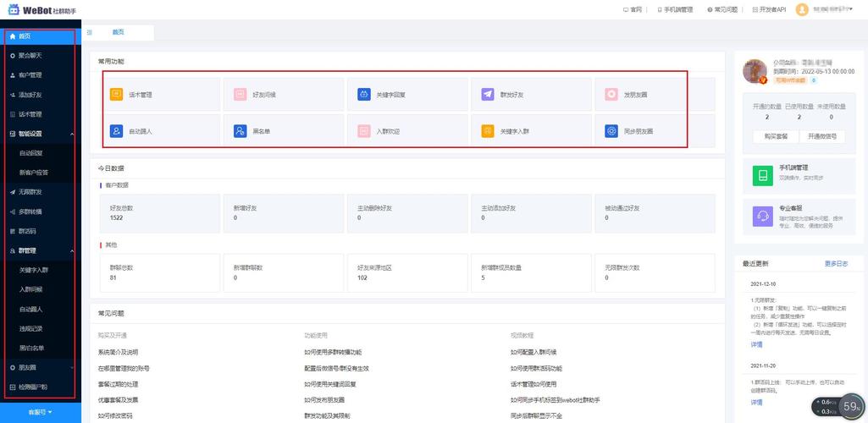The height and width of the screenshot is (423, 868).
Task: Open the 更多日志 link
Action: [x=836, y=264]
